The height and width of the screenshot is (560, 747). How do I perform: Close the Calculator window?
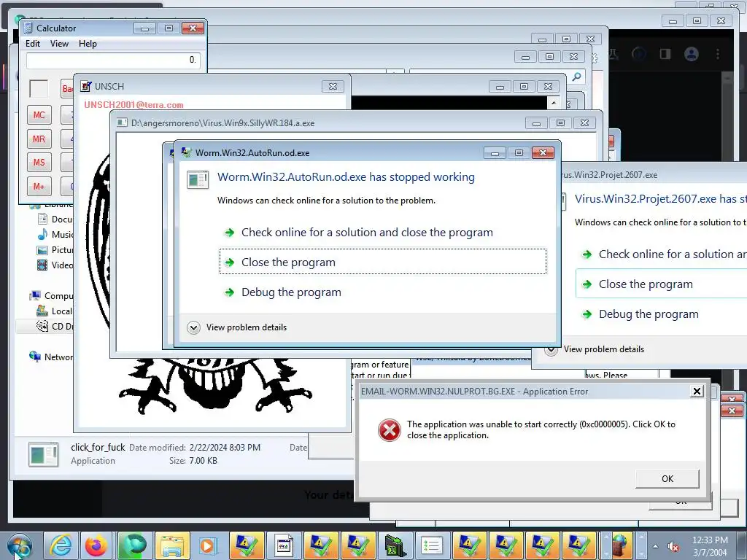193,28
